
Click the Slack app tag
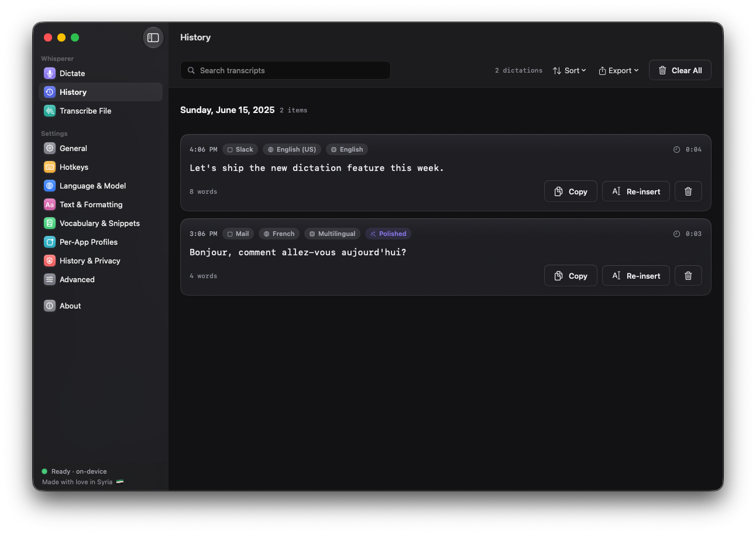pos(240,149)
